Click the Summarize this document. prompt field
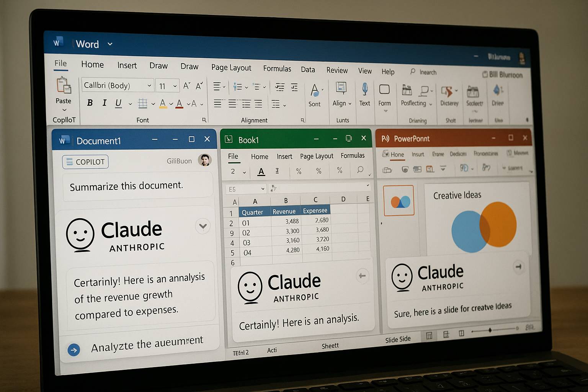Screen dimensions: 588x392 (x=138, y=186)
